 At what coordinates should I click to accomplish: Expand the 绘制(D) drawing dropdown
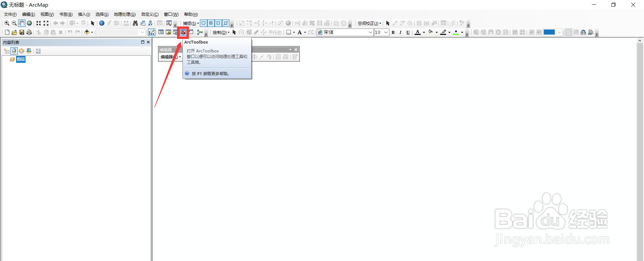click(221, 32)
